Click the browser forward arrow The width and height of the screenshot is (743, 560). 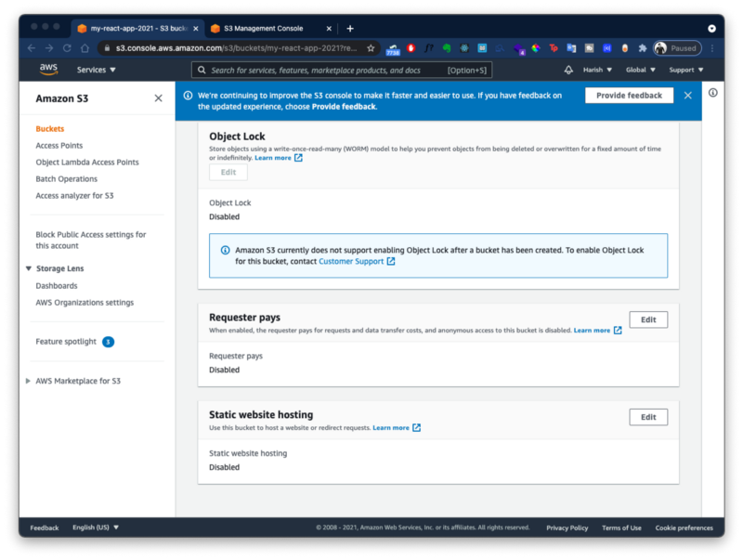49,48
